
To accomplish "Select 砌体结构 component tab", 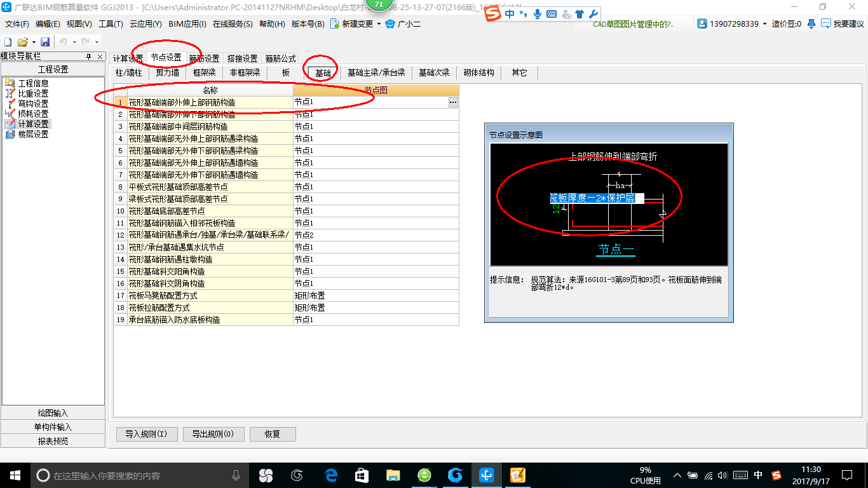I will point(479,72).
